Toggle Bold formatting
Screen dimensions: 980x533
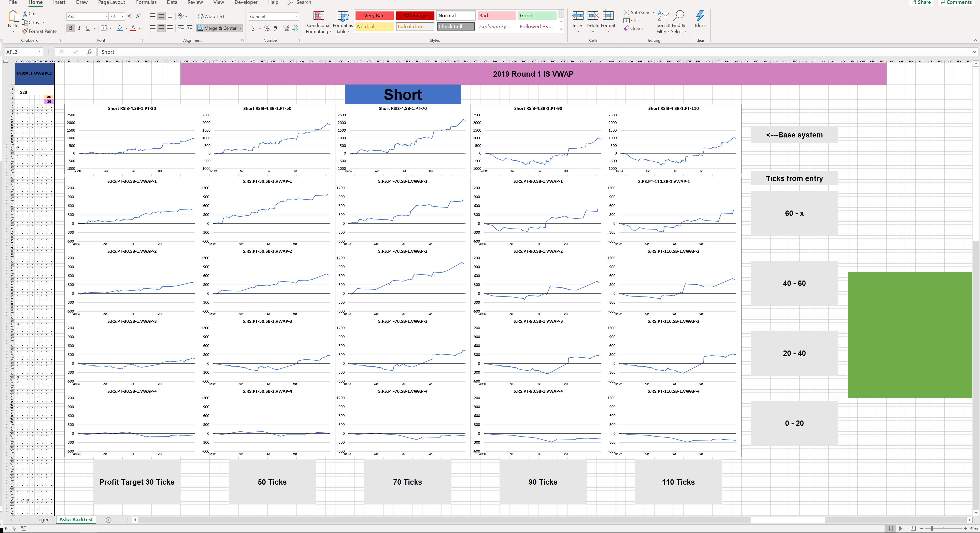[70, 28]
